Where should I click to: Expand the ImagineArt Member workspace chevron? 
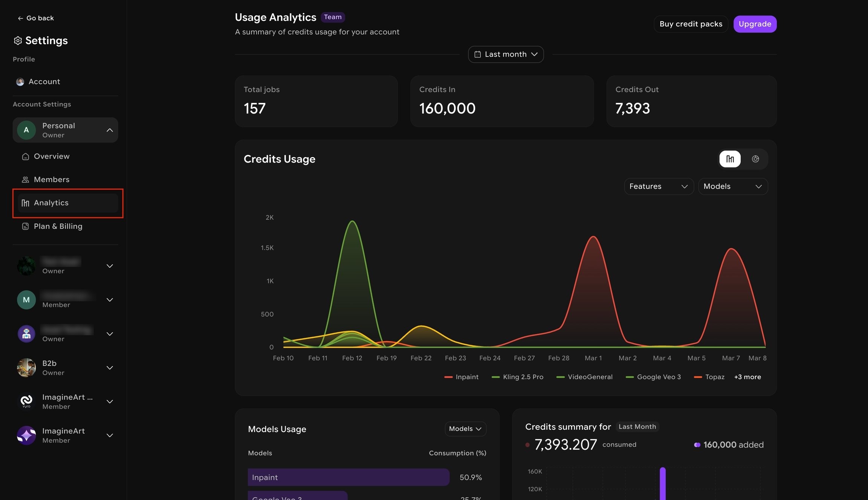[110, 436]
